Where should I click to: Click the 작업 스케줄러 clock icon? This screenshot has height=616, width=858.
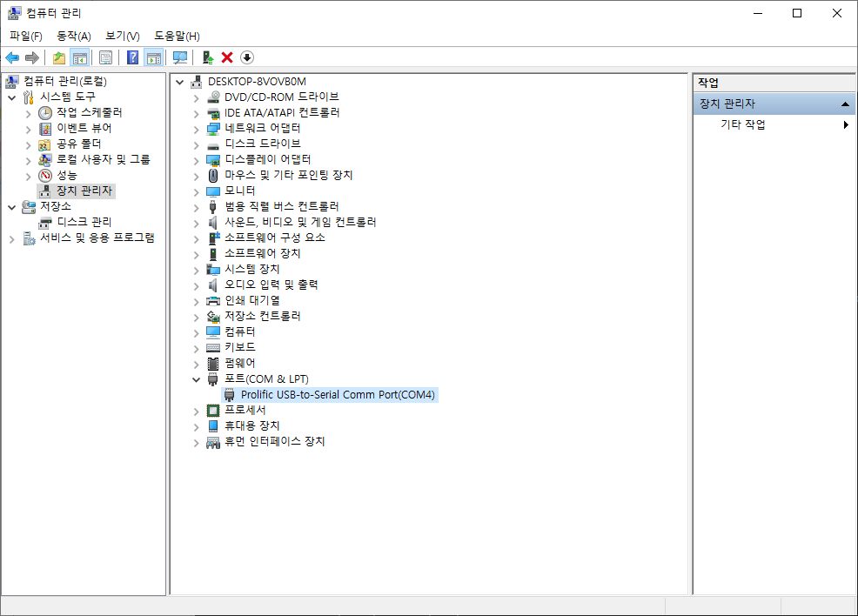pos(45,113)
